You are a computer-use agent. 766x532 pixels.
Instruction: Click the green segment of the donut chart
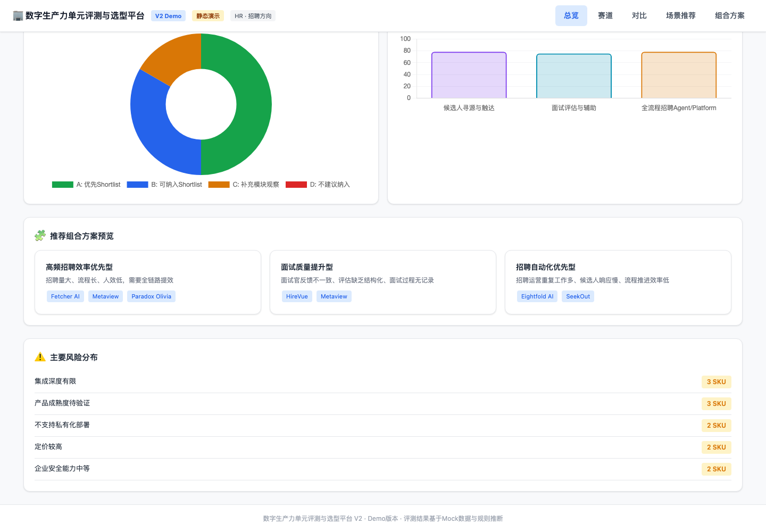[253, 104]
